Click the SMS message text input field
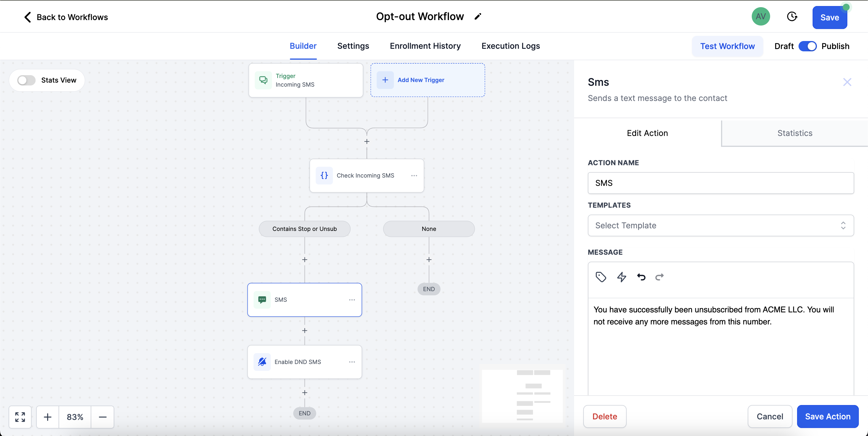Viewport: 868px width, 436px height. pos(720,334)
